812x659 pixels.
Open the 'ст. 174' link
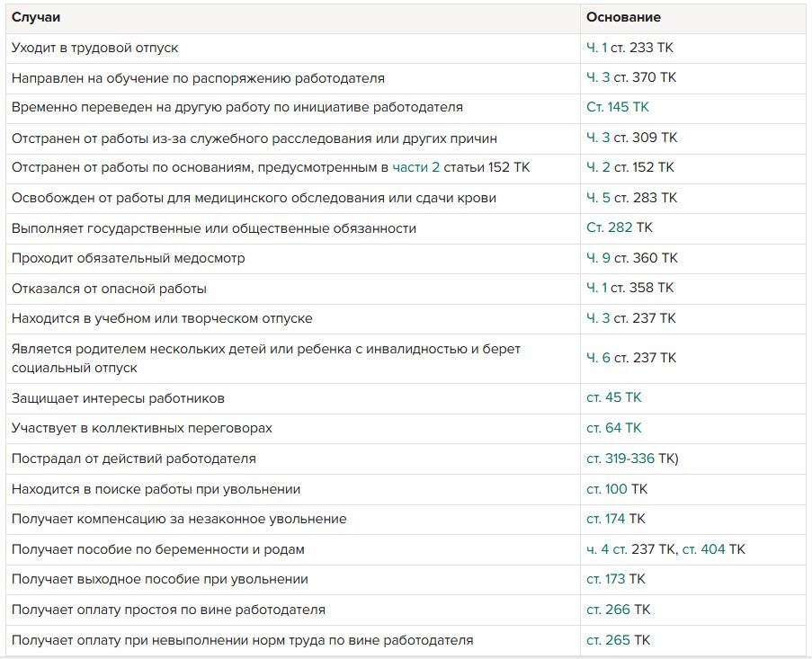(x=606, y=519)
